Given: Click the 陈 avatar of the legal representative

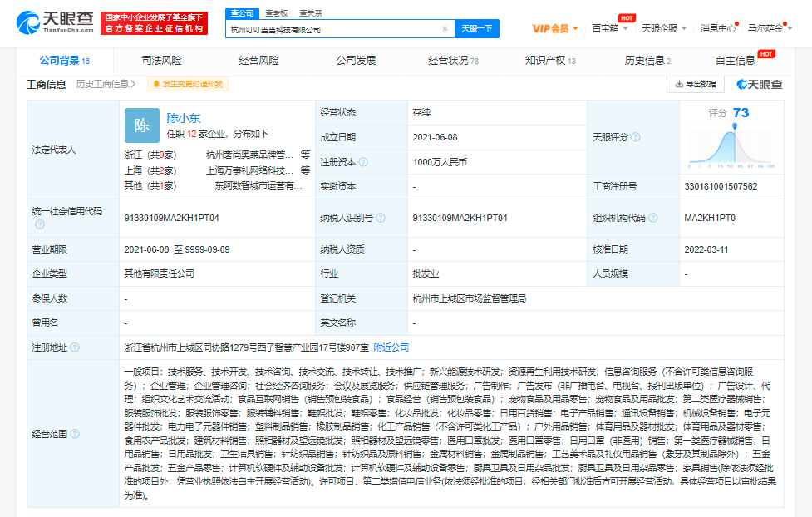Looking at the screenshot, I should tap(142, 126).
